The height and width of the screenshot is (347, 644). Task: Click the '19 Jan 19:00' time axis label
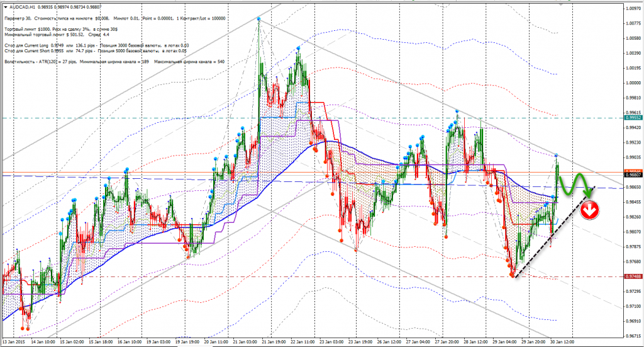click(187, 342)
